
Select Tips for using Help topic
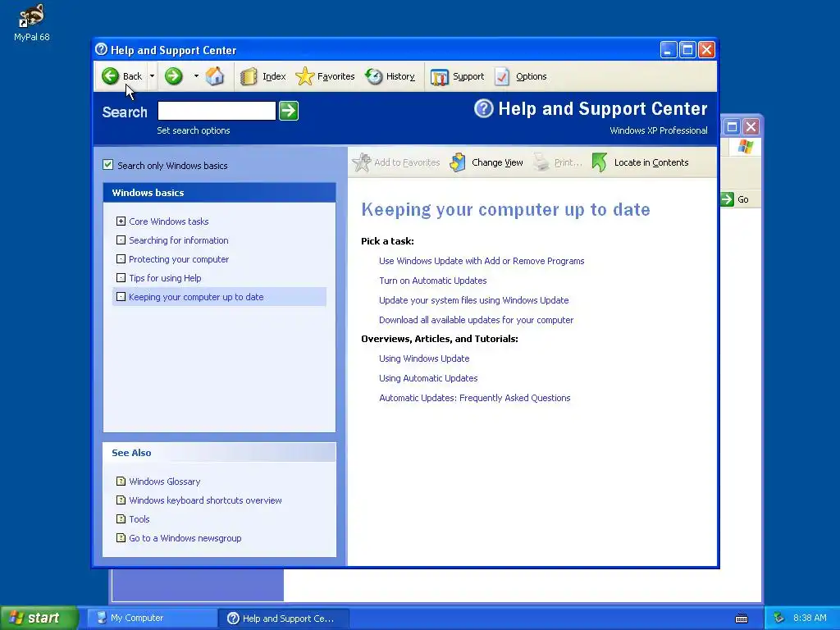point(165,278)
